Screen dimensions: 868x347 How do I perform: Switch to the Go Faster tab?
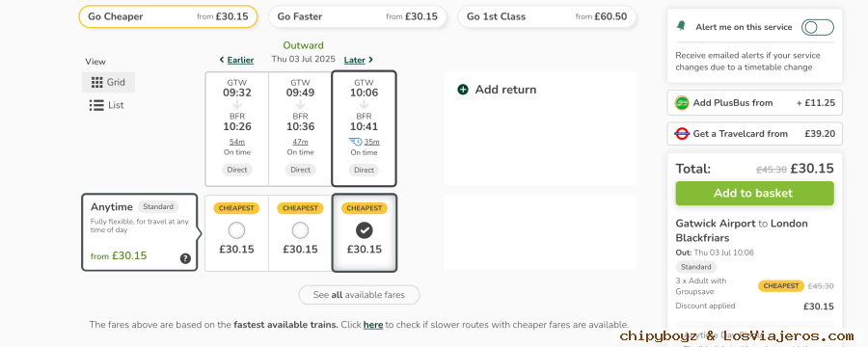(358, 16)
